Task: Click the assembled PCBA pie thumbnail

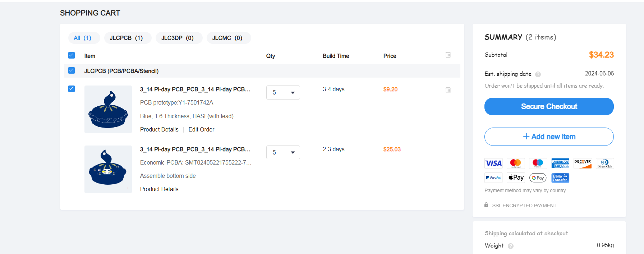Action: coord(108,169)
